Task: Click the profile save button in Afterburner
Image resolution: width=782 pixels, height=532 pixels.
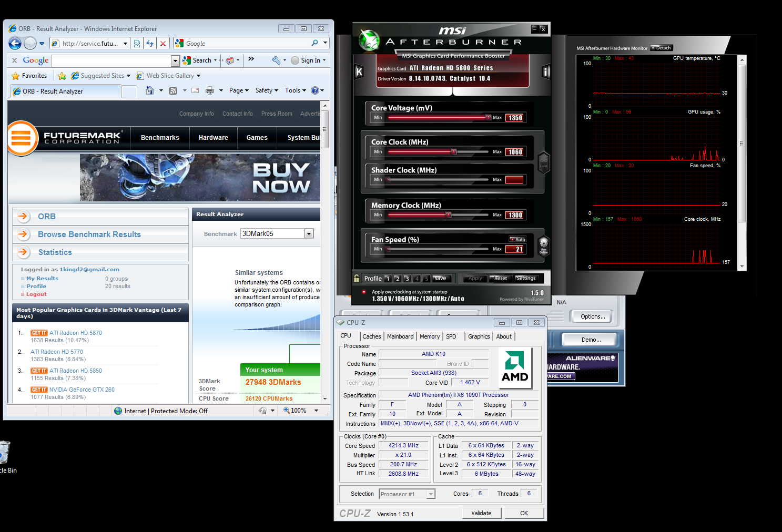Action: pyautogui.click(x=441, y=279)
